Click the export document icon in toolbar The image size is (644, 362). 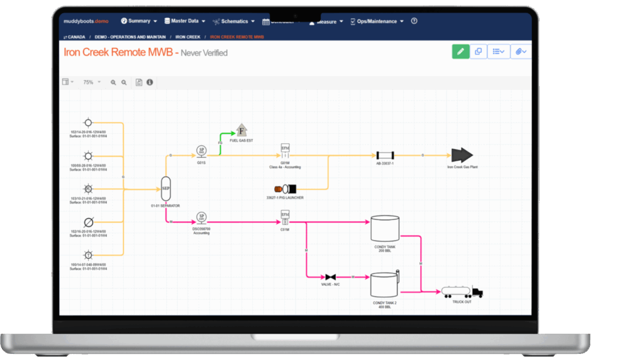(139, 82)
